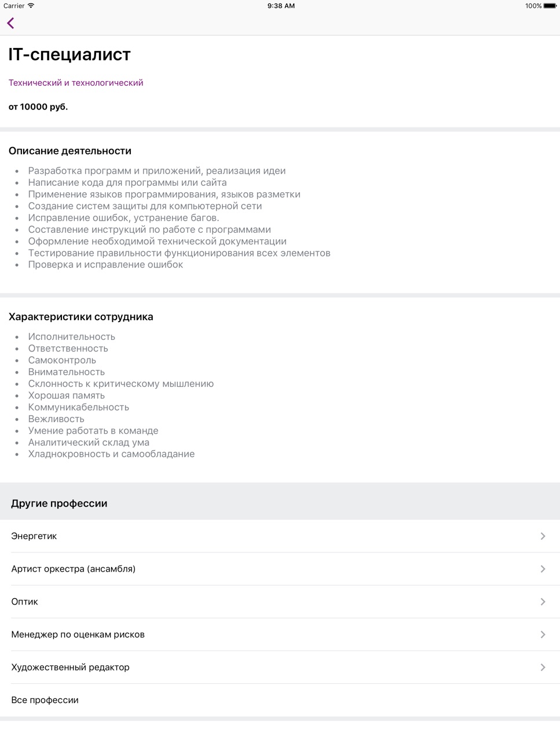Tap the IT-специалист page title
This screenshot has height=747, width=560.
click(69, 54)
